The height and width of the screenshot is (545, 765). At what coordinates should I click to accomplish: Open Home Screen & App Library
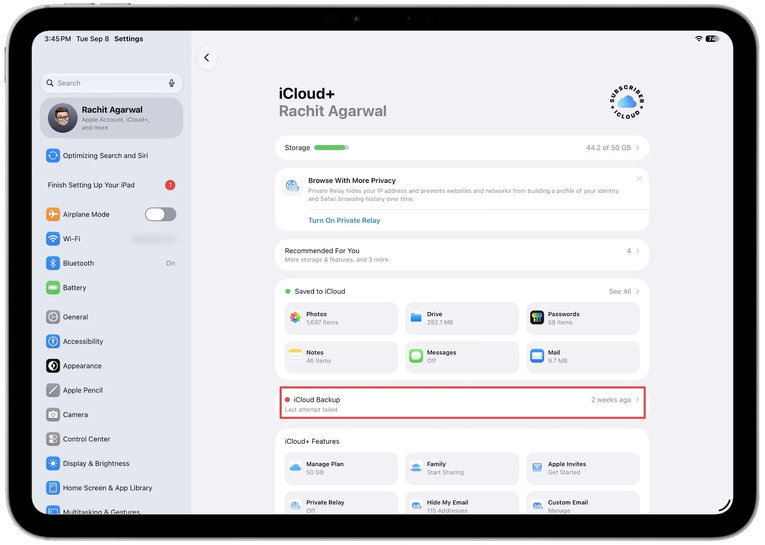coord(111,487)
